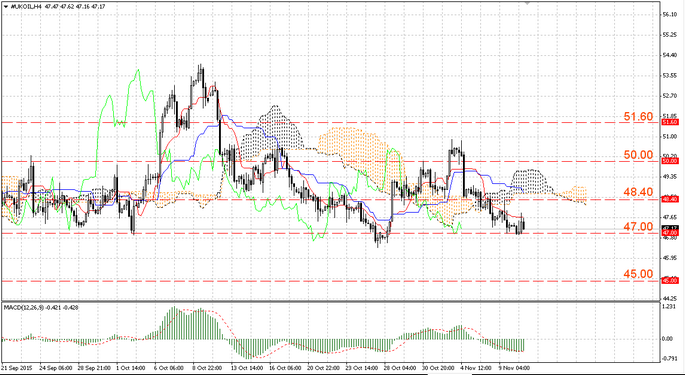The height and width of the screenshot is (375, 685).
Task: Click the orange 51.60 level label
Action: point(638,117)
